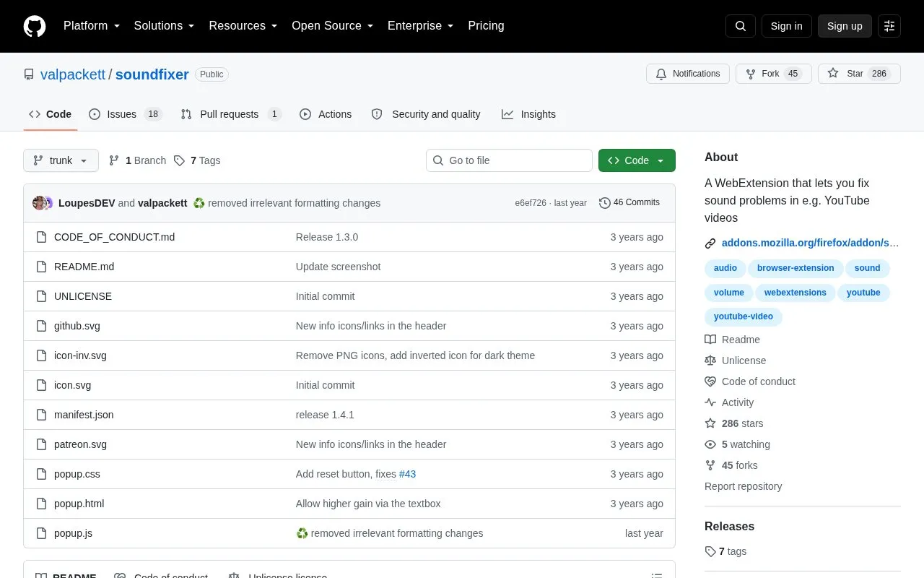Expand the Platform menu
924x578 pixels.
tap(92, 26)
